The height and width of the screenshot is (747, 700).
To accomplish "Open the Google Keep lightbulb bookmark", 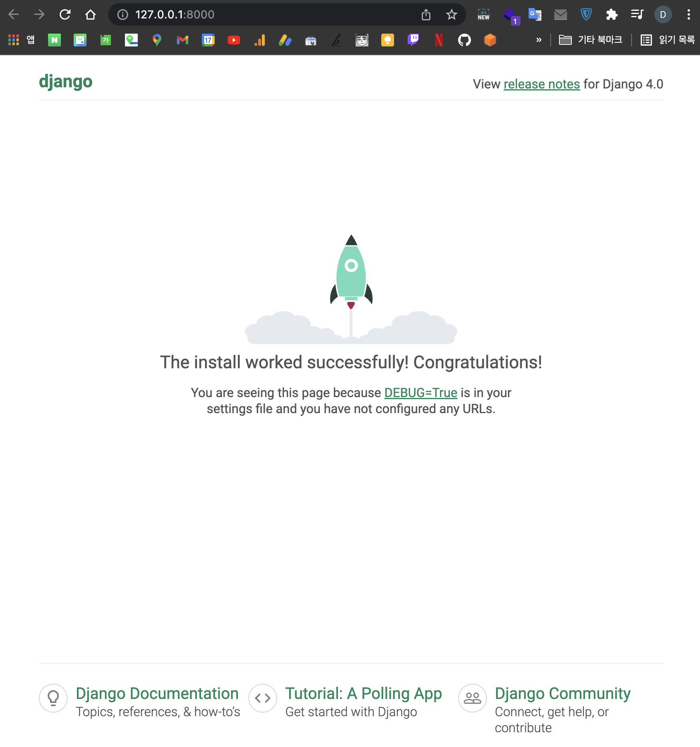I will click(x=388, y=40).
